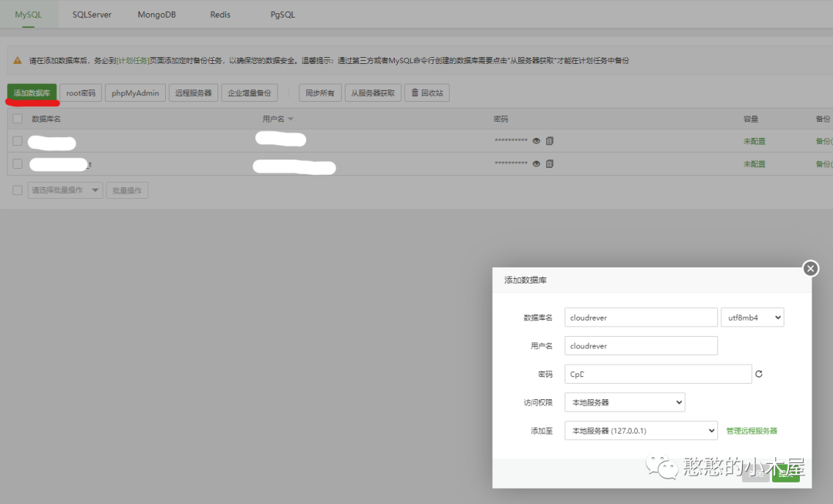Viewport: 833px width, 504px height.
Task: Click the 管理远程服务器 link
Action: point(750,431)
